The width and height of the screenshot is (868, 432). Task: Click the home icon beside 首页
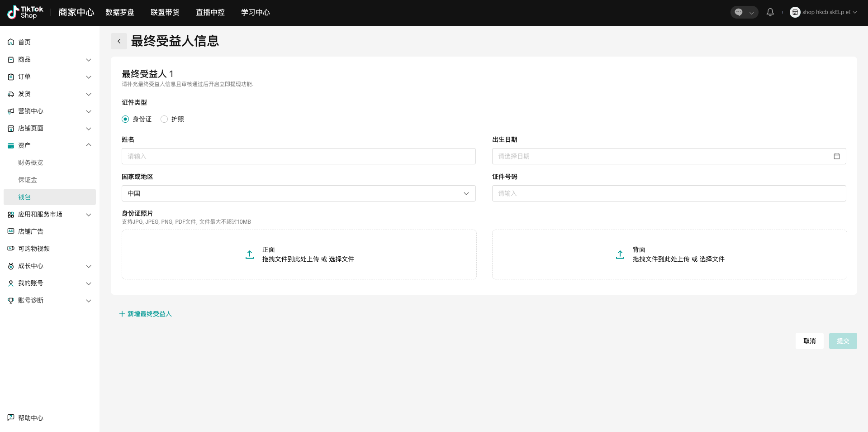pos(11,42)
